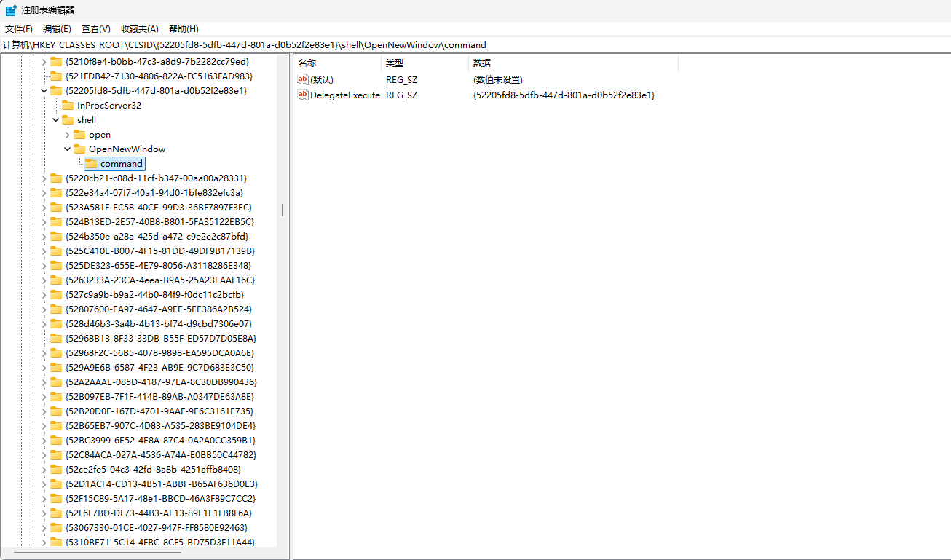Screen dimensions: 951x560
Task: Select the InProcServer32 folder icon
Action: click(x=68, y=106)
